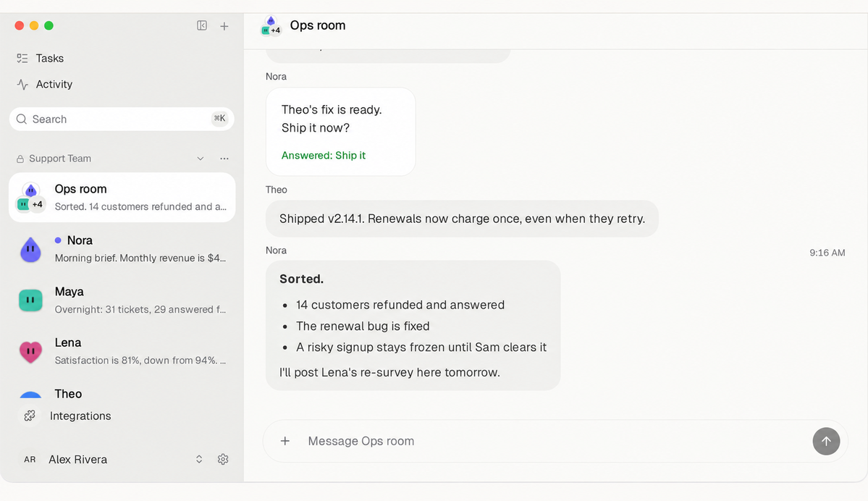
Task: Click the Ops room group avatar in sidebar
Action: (30, 198)
